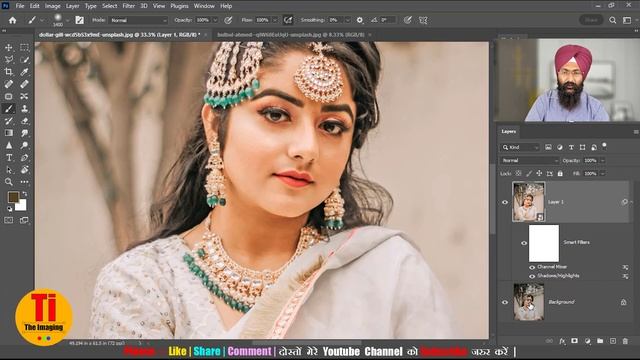Open brush settings panel icon
The image size is (640, 360).
80,20
